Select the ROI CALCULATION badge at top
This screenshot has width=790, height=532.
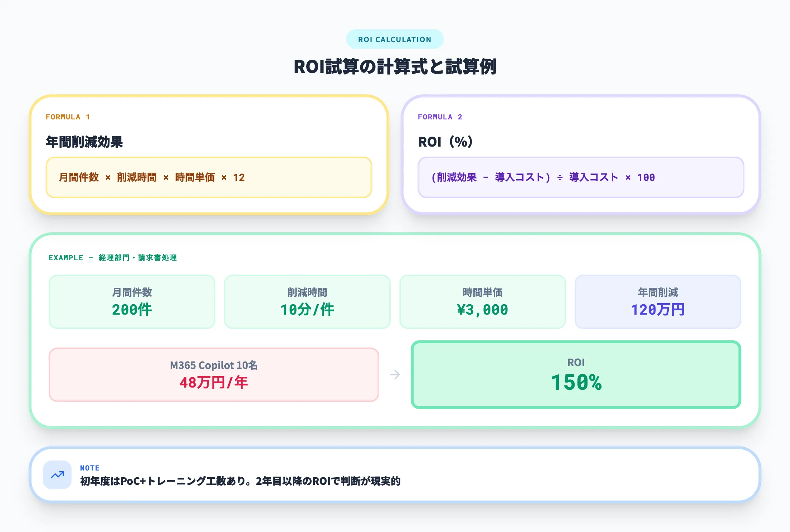pyautogui.click(x=395, y=39)
